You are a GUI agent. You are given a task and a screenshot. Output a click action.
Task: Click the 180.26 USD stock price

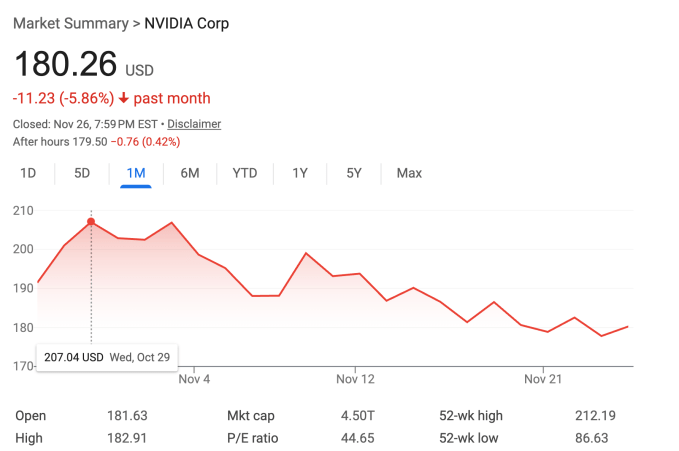point(64,65)
